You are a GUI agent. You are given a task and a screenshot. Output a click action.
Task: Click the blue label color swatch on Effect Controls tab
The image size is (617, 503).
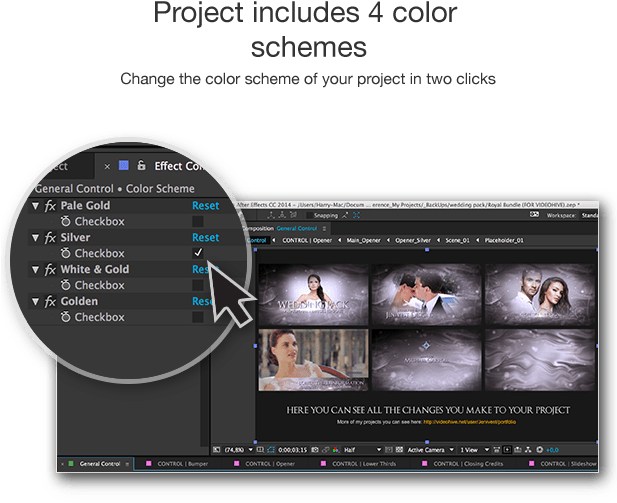(124, 165)
